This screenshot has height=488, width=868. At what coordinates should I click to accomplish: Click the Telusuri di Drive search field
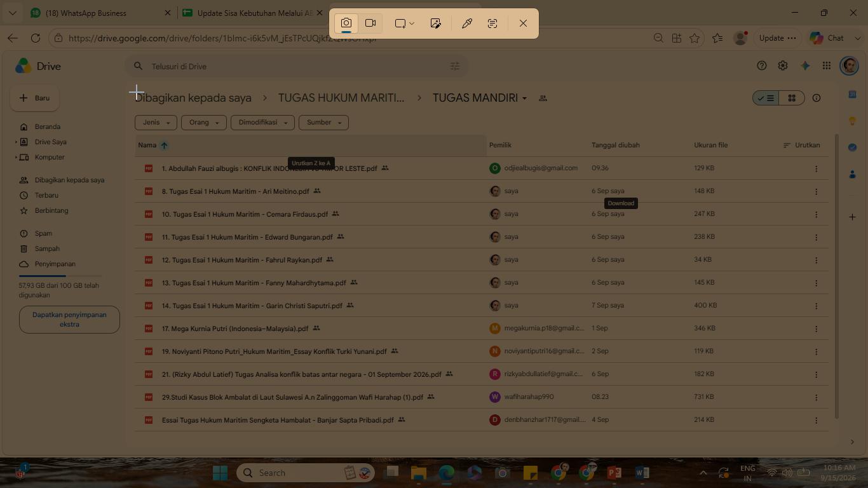292,66
